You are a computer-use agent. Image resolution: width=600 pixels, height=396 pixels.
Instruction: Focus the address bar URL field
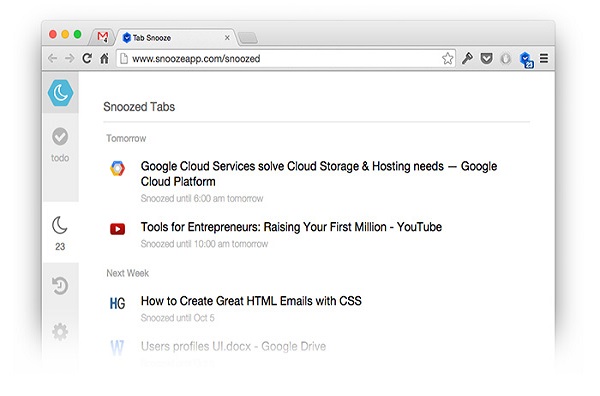[285, 59]
